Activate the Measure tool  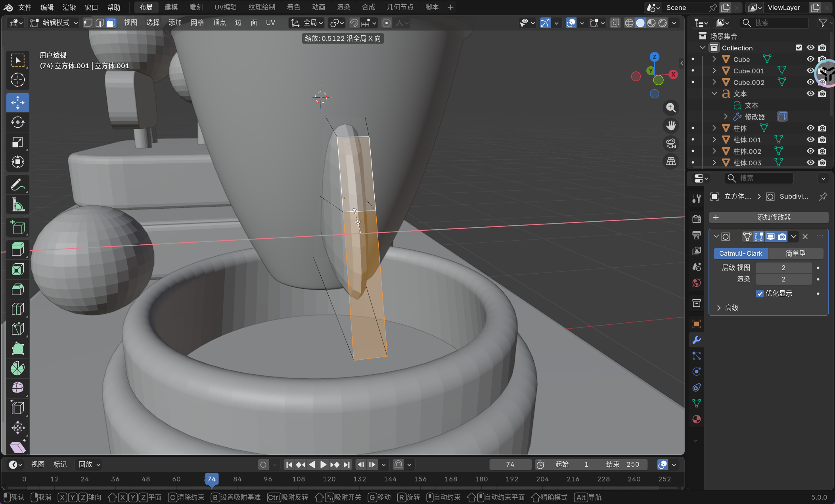point(18,205)
